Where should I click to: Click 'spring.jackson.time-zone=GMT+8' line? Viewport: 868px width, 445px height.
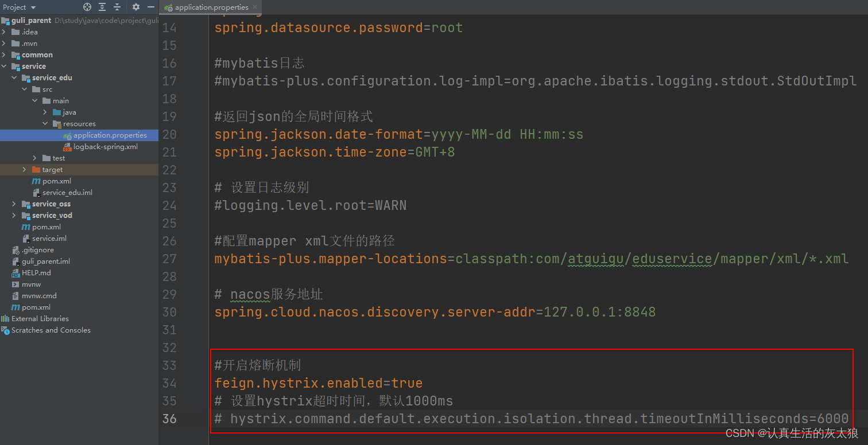335,153
